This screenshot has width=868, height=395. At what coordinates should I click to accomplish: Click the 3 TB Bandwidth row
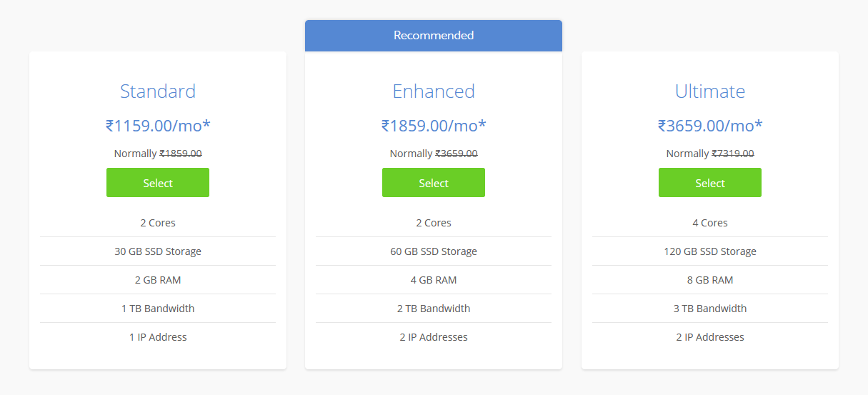710,309
